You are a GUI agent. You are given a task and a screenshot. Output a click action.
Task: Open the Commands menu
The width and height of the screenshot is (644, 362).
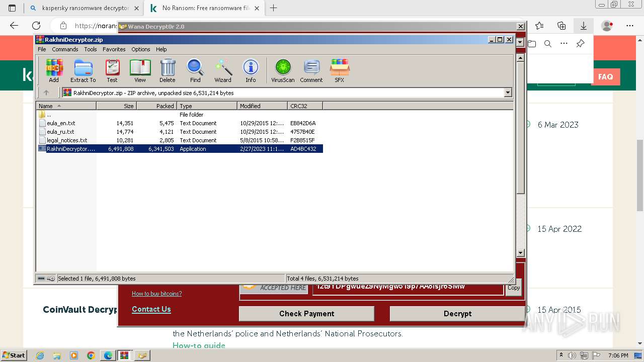65,49
